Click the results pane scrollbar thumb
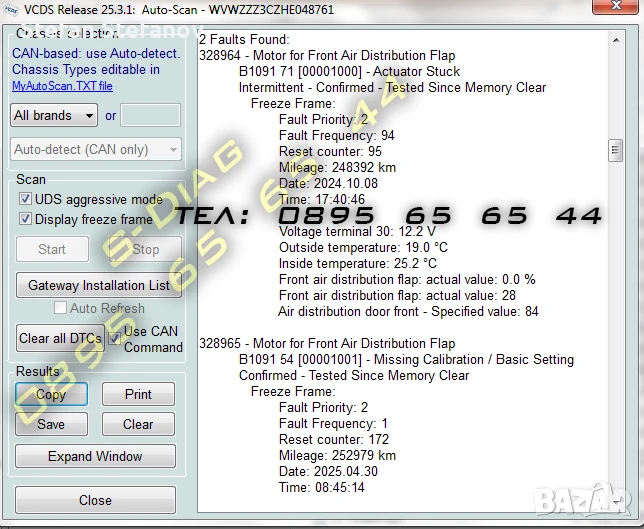This screenshot has width=644, height=529. pos(616,151)
